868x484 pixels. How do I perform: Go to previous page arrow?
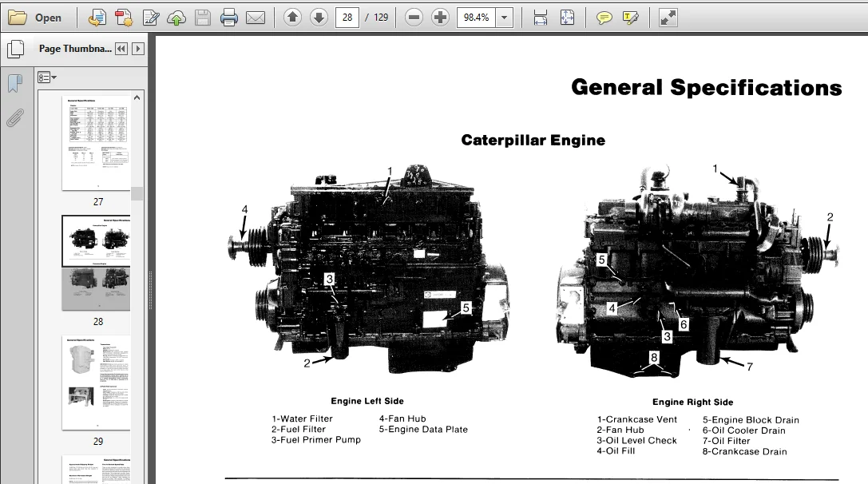point(292,18)
